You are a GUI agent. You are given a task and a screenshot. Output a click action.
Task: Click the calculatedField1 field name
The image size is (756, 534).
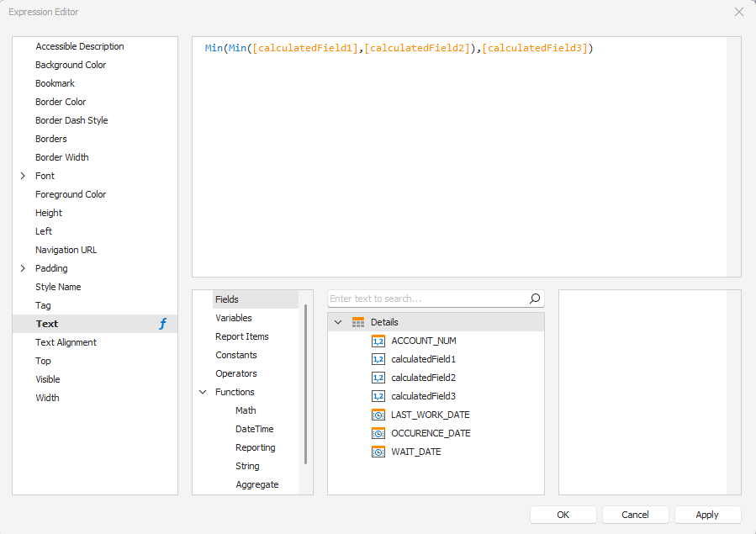423,360
